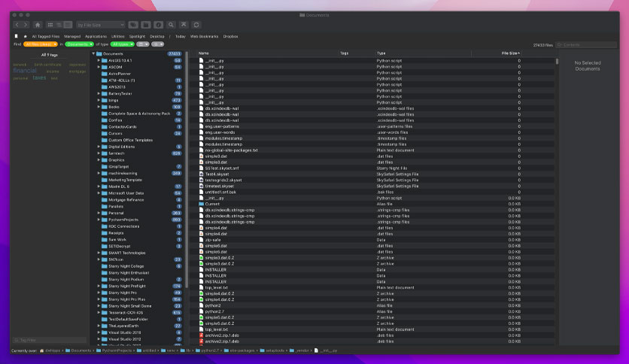This screenshot has width=629, height=364.
Task: Click the zip-safe file icon
Action: (202, 240)
